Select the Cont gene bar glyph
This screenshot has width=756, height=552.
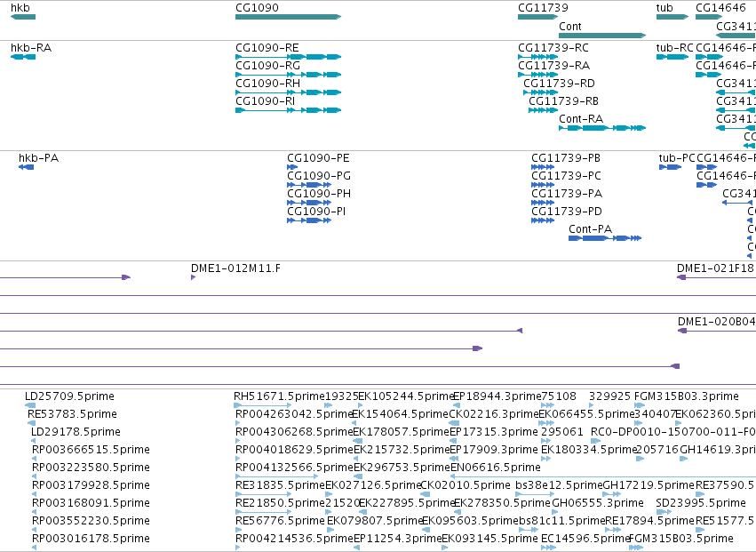click(602, 36)
